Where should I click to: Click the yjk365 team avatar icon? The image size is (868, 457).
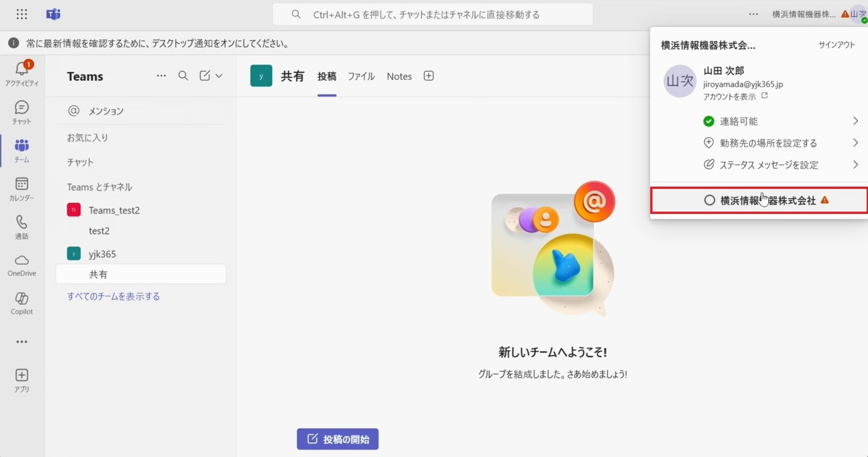pos(74,254)
